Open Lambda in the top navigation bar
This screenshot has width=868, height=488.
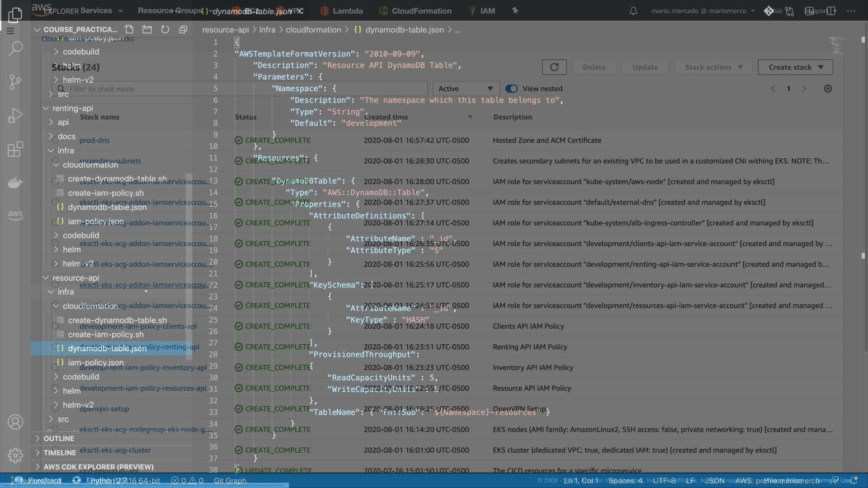347,11
